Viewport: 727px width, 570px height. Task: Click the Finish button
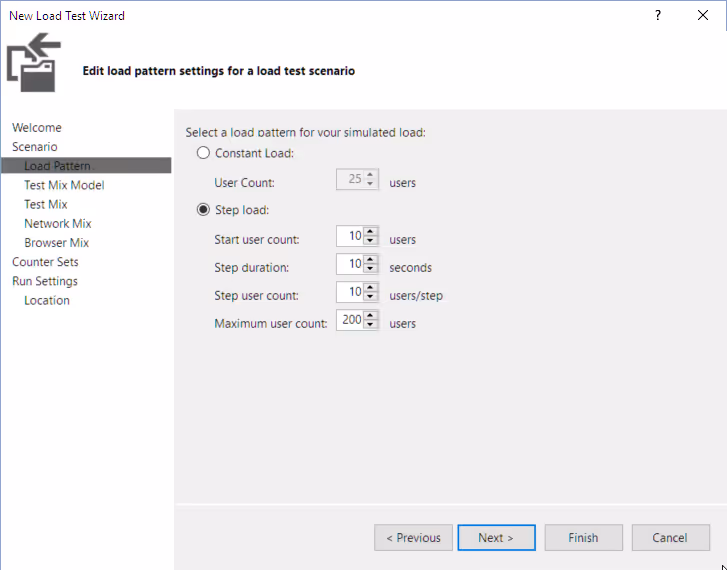click(583, 538)
